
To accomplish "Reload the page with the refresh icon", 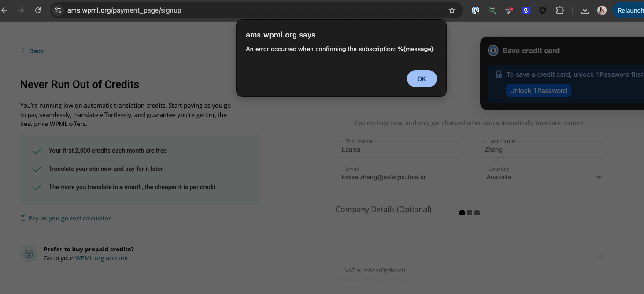I will [38, 10].
